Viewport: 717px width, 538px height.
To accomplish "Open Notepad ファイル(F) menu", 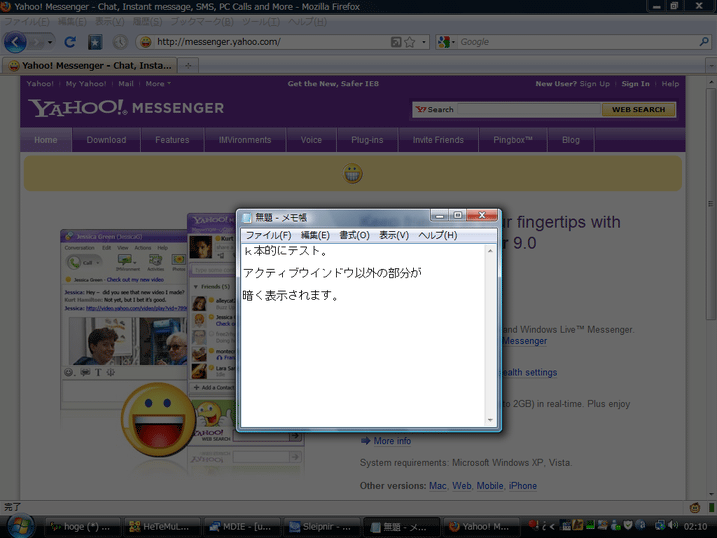I will click(268, 235).
